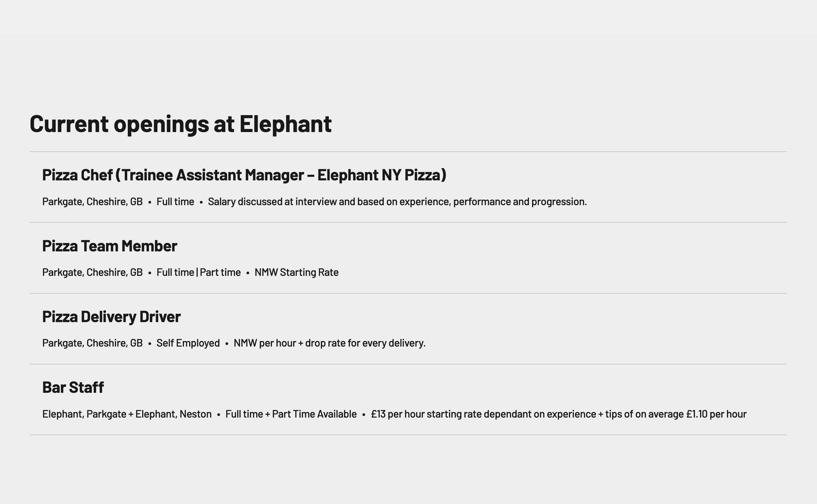This screenshot has width=817, height=504.
Task: Click the Pizza Delivery Driver's Parkgate location
Action: pyautogui.click(x=92, y=343)
